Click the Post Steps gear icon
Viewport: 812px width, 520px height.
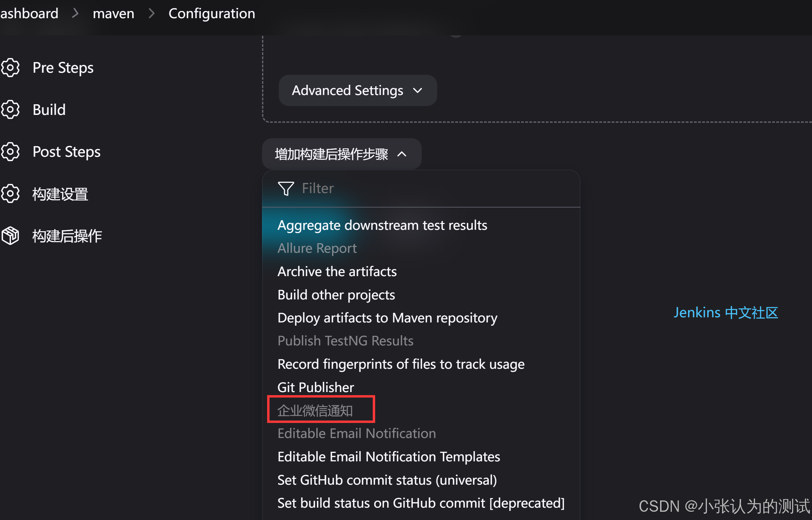click(10, 152)
